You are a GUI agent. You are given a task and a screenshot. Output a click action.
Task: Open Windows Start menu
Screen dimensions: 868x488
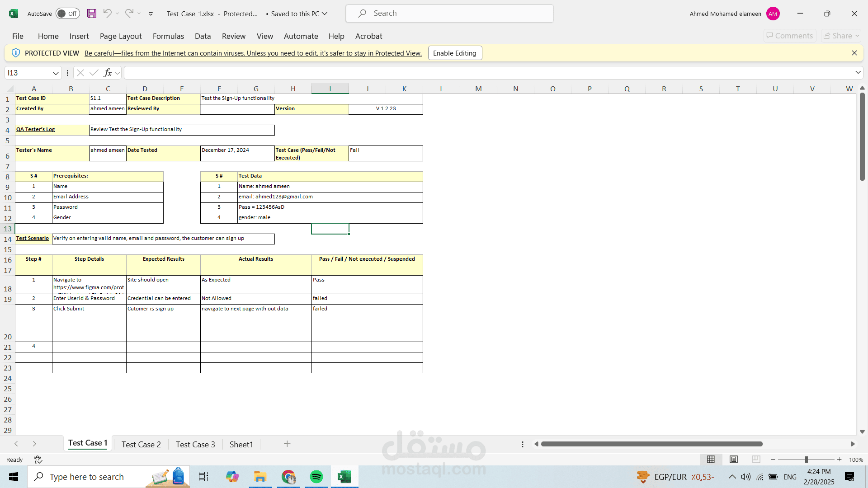click(x=14, y=477)
